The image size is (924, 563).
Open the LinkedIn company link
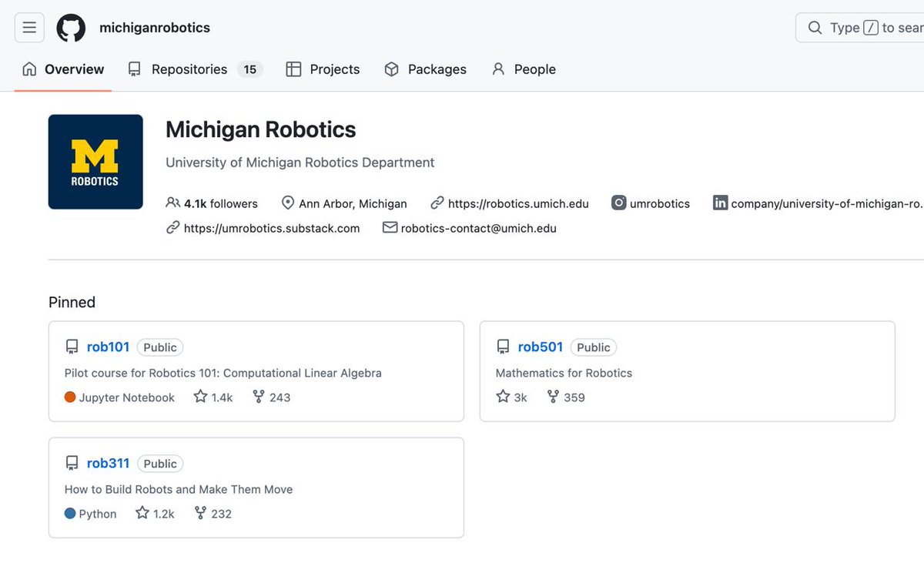827,203
